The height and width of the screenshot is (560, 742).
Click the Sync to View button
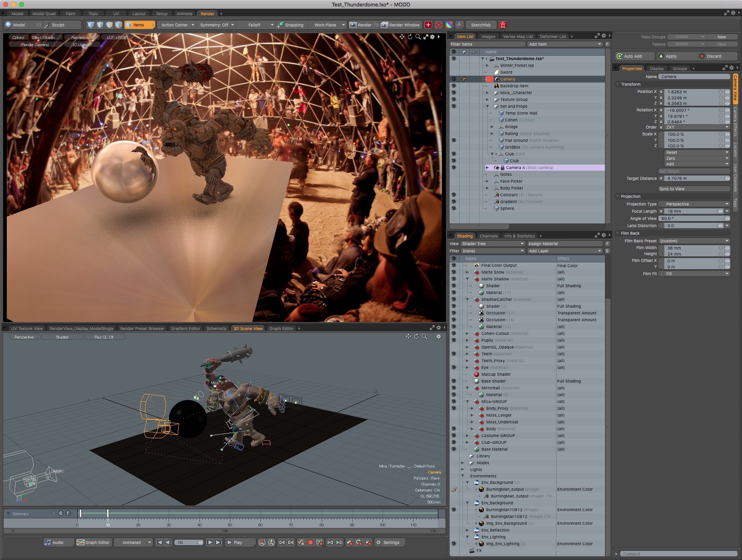(x=694, y=189)
